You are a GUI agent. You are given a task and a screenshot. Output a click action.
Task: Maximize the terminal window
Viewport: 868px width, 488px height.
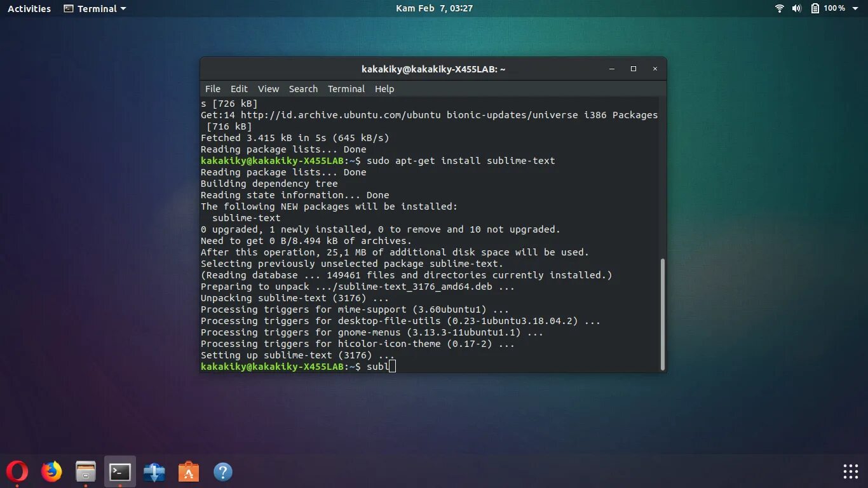point(634,69)
